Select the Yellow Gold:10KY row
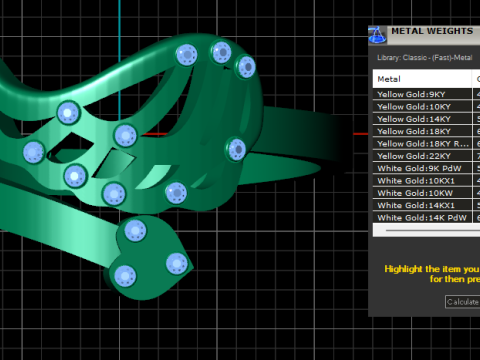The image size is (480, 360). pos(422,107)
